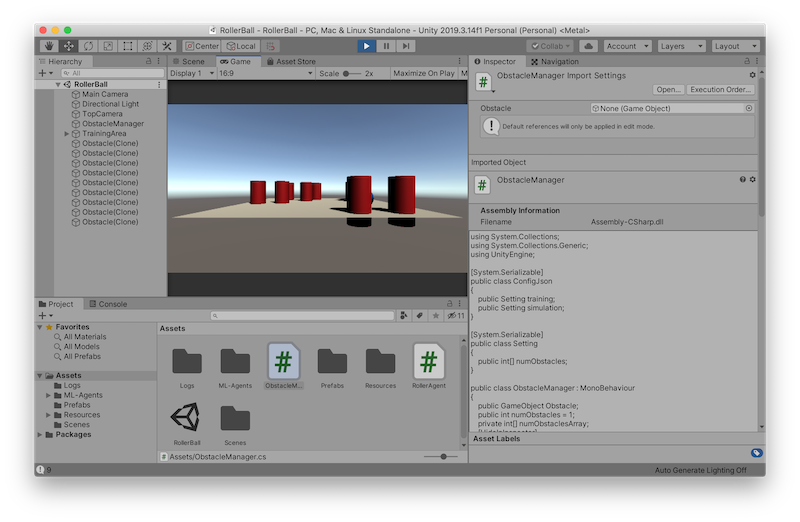
Task: Search by label in Project
Action: pos(419,315)
